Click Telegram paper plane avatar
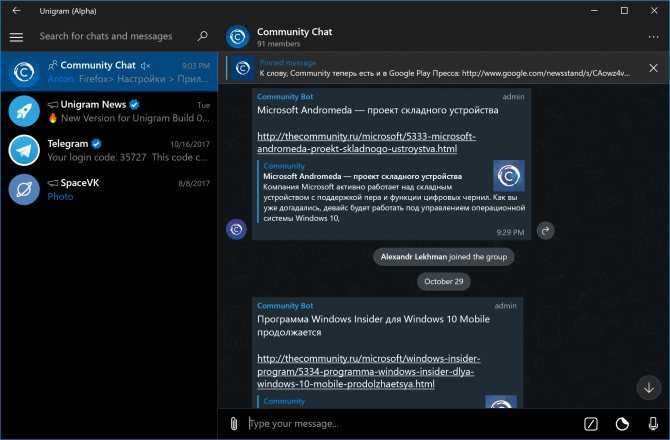670x440 pixels. click(x=24, y=150)
